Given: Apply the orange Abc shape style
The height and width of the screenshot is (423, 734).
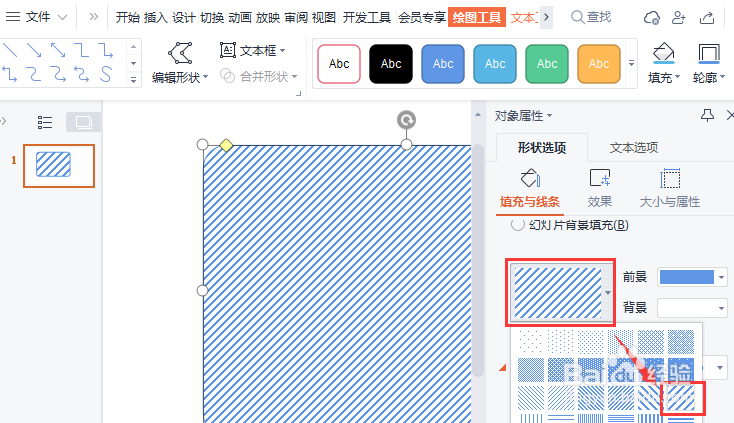Looking at the screenshot, I should (x=599, y=64).
